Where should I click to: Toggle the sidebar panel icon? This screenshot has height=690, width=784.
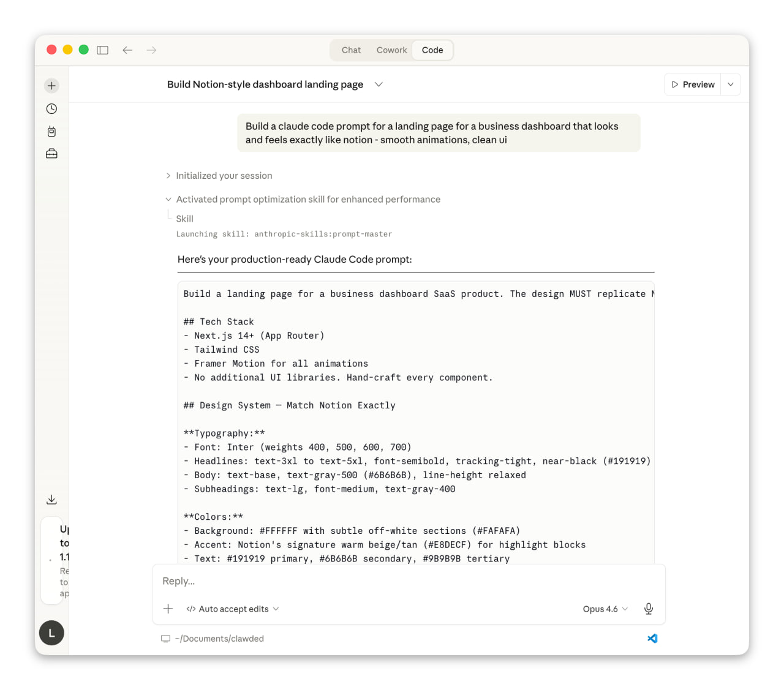pos(103,50)
